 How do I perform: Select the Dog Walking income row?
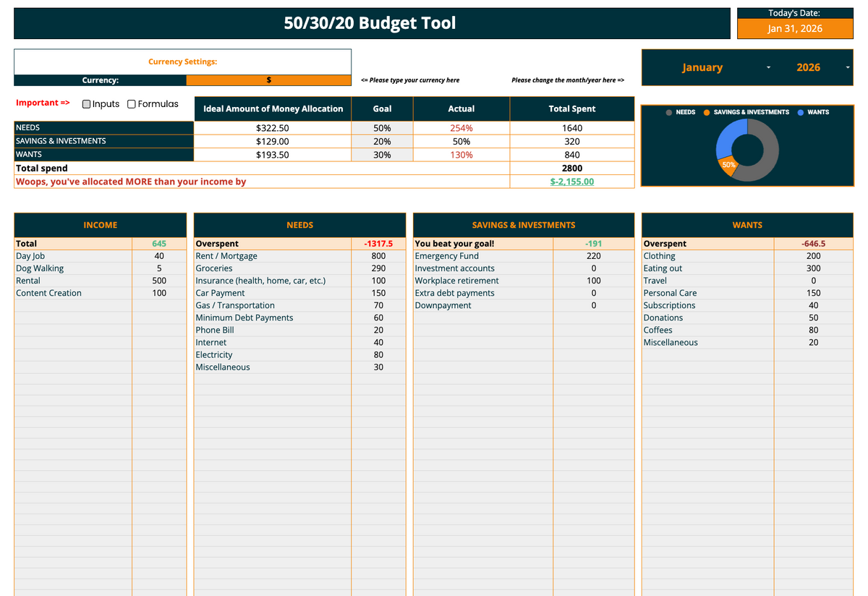101,268
